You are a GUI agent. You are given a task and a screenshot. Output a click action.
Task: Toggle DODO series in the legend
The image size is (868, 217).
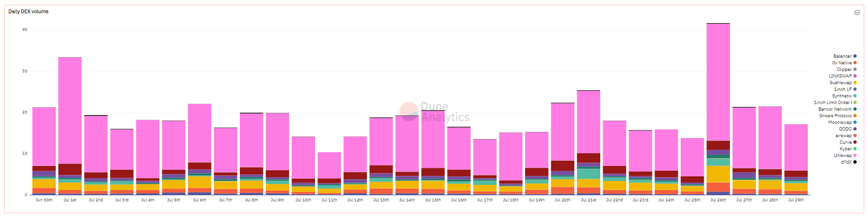coord(845,129)
